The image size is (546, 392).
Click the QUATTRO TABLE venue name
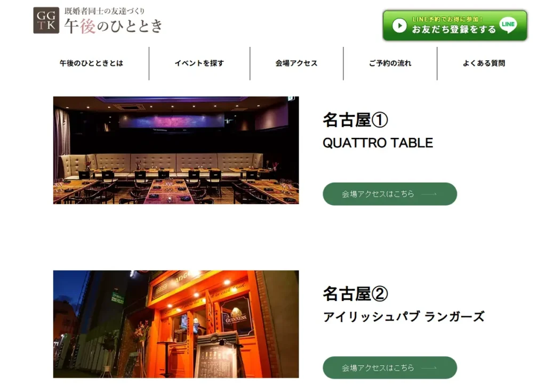[x=378, y=143]
